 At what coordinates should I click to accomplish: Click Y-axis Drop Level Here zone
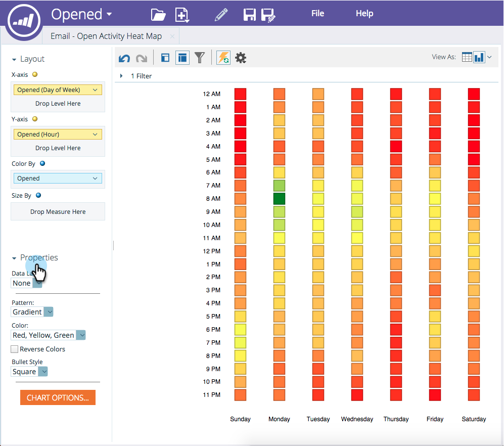pyautogui.click(x=58, y=148)
